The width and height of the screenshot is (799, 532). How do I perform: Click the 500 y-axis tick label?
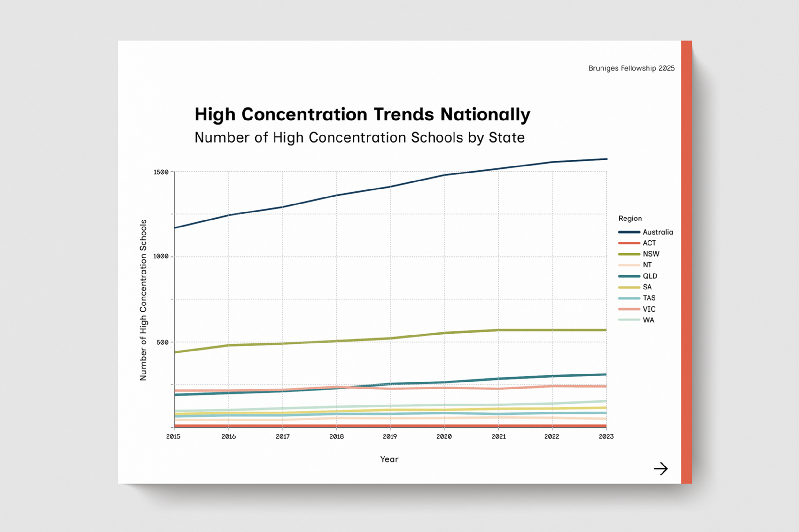(x=162, y=342)
